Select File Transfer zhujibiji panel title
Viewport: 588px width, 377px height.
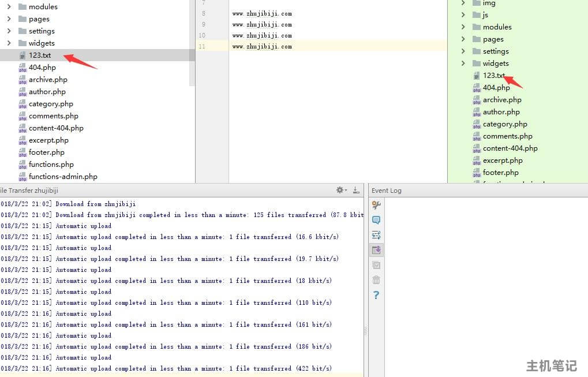click(x=29, y=191)
